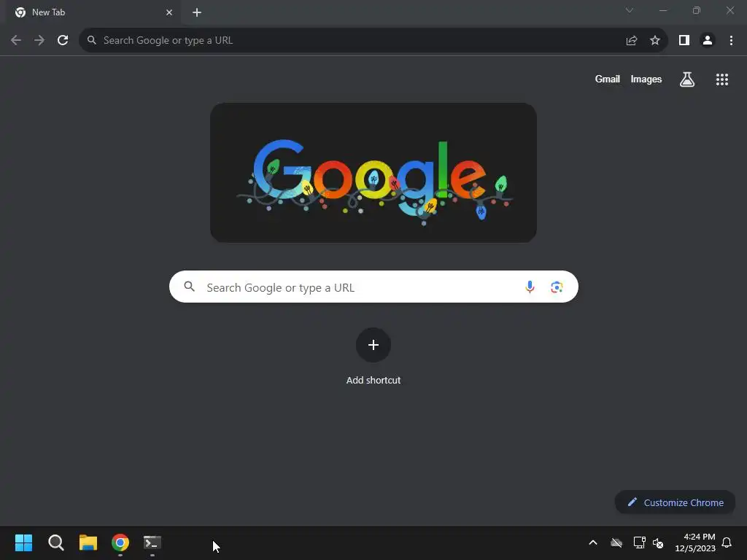747x560 pixels.
Task: Open the Gmail link
Action: click(608, 79)
